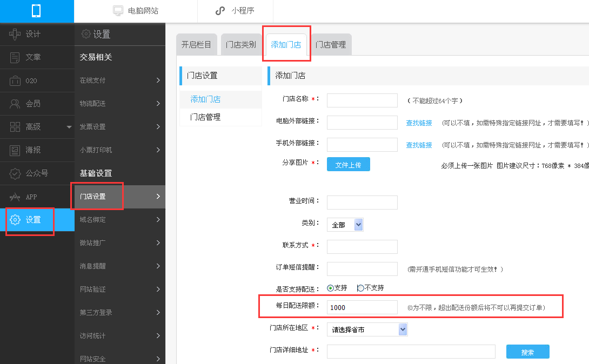Screen dimensions: 589x364
Task: Click the 门店详细地址 input field
Action: [x=411, y=352]
